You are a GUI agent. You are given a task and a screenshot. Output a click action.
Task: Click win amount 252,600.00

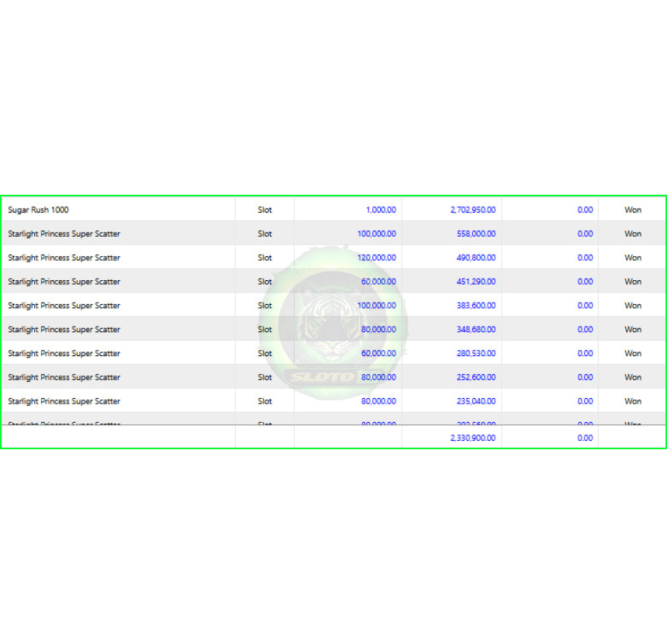pos(476,376)
